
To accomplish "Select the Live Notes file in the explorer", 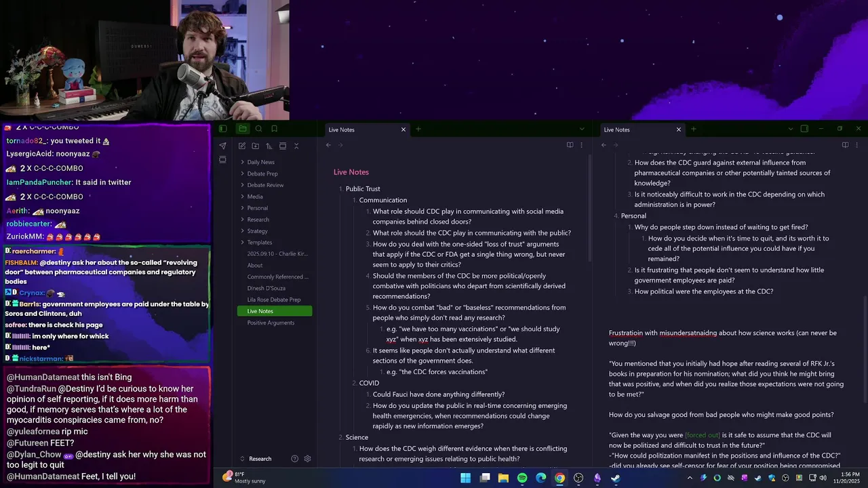I will coord(275,311).
